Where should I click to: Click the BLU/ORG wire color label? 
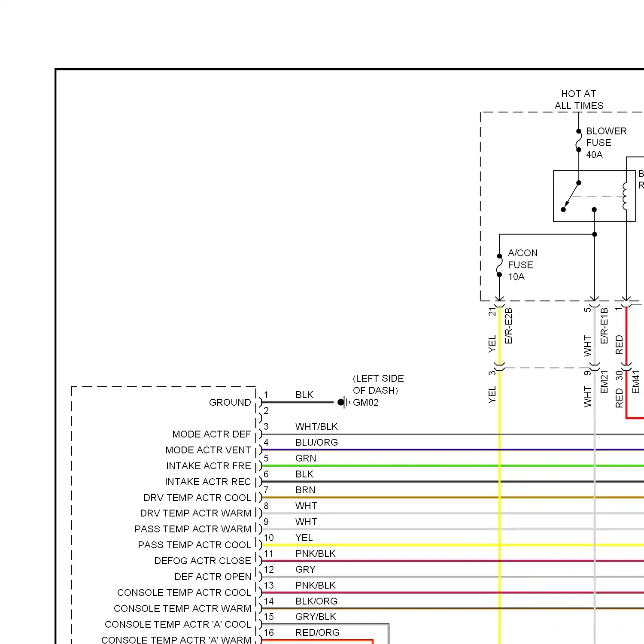point(316,442)
